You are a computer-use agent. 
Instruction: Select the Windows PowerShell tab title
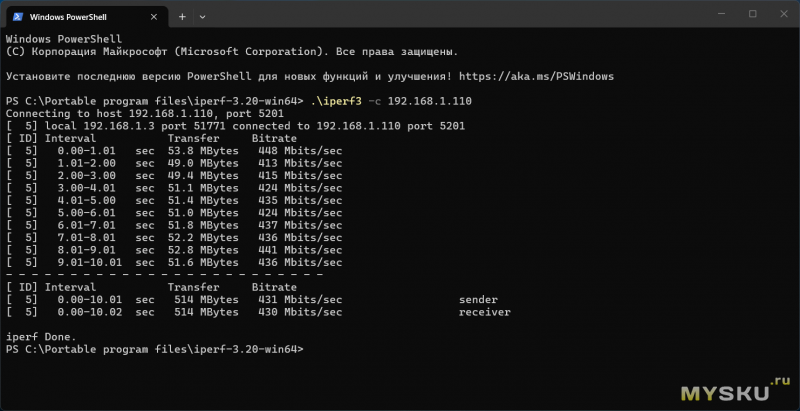point(72,17)
